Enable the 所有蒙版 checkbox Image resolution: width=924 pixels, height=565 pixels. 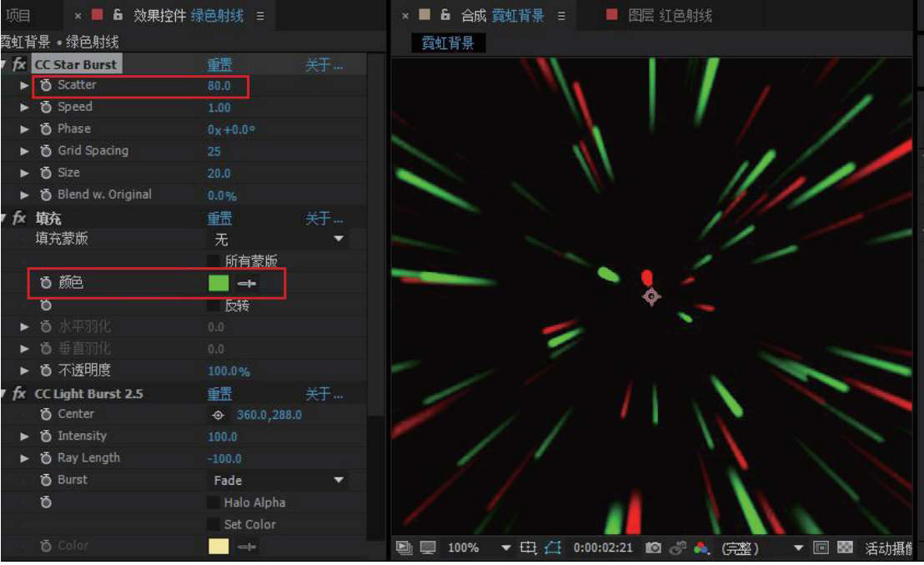coord(213,260)
